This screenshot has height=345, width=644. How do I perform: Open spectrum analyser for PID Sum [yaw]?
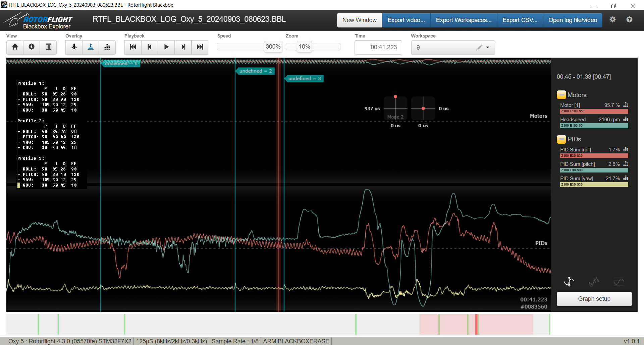626,179
